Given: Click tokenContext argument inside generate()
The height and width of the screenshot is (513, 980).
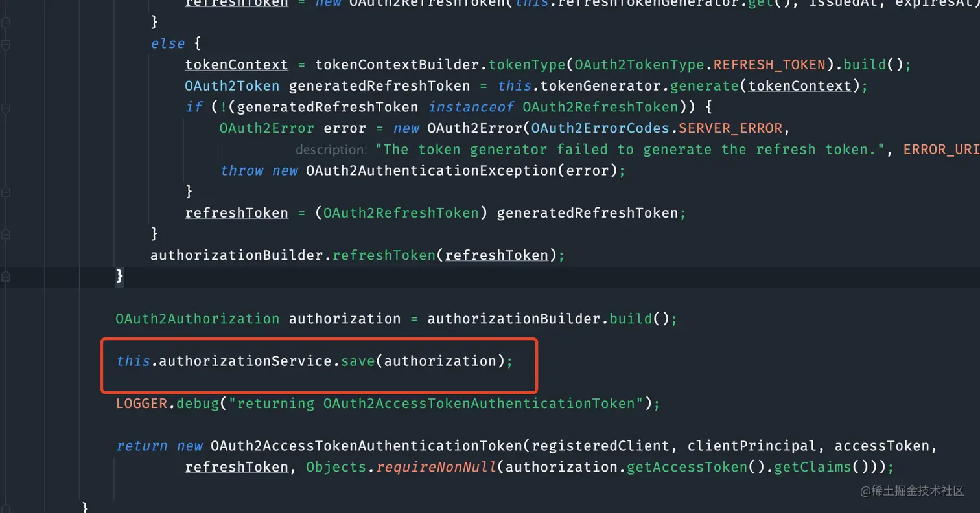Looking at the screenshot, I should coord(799,85).
